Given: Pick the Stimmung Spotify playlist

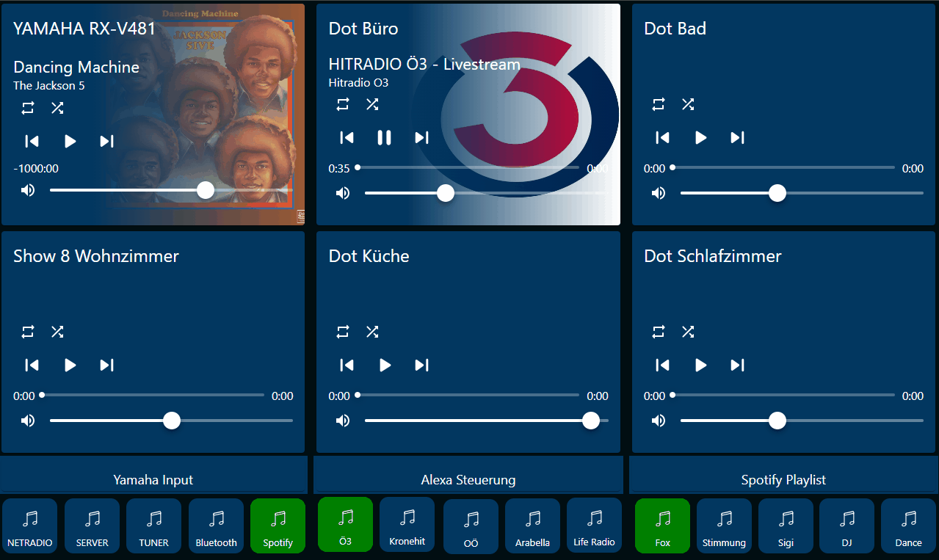Looking at the screenshot, I should pos(724,526).
